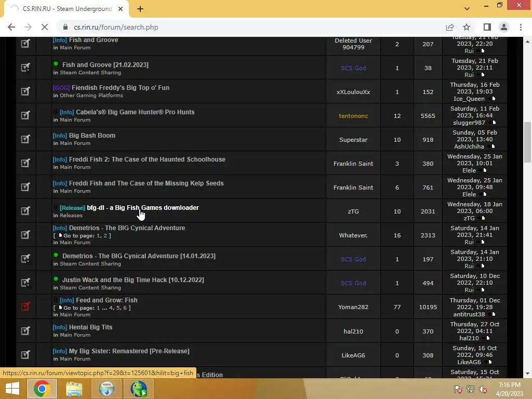The image size is (532, 399).
Task: Click Chrome icon in the taskbar
Action: [x=42, y=389]
